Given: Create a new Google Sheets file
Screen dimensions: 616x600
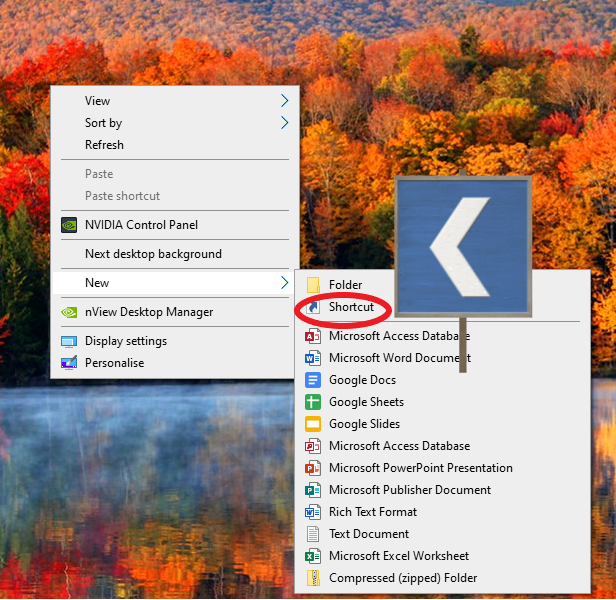Looking at the screenshot, I should 442,402.
